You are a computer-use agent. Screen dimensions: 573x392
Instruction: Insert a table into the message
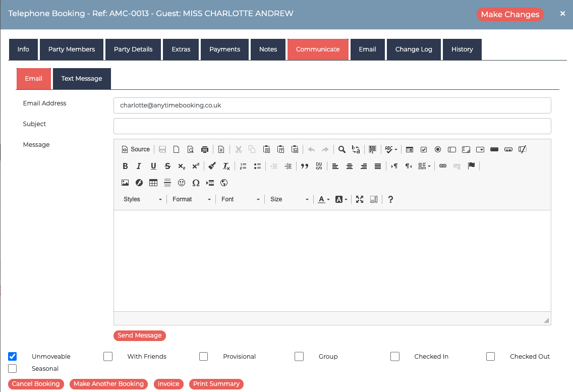[x=153, y=183]
